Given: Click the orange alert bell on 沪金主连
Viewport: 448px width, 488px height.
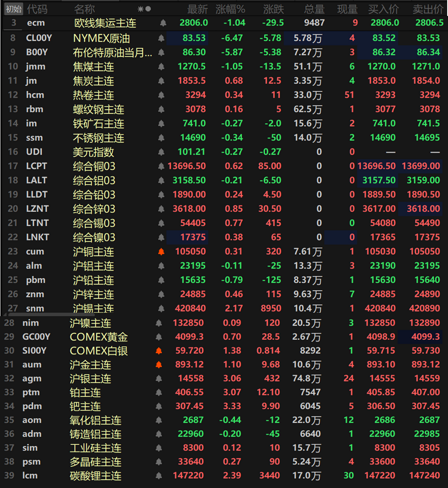Looking at the screenshot, I should [x=159, y=365].
